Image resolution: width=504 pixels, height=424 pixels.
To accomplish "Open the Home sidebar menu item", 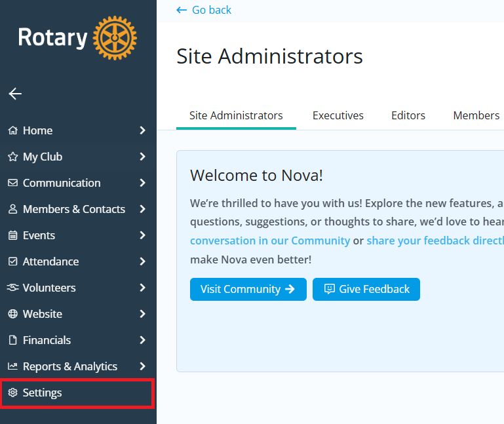I will [x=77, y=130].
